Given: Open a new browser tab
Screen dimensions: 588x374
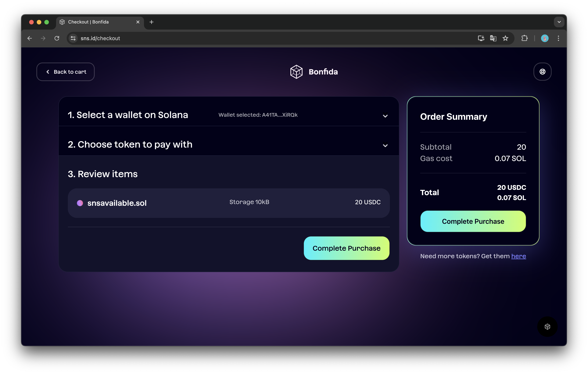Looking at the screenshot, I should pyautogui.click(x=151, y=22).
